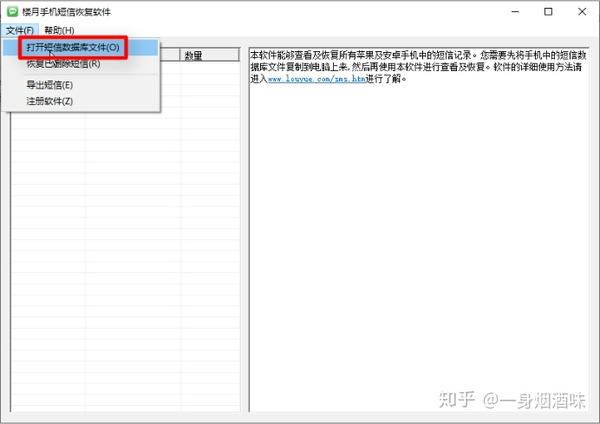The width and height of the screenshot is (600, 424).
Task: Click the 数量 column header
Action: tap(210, 55)
